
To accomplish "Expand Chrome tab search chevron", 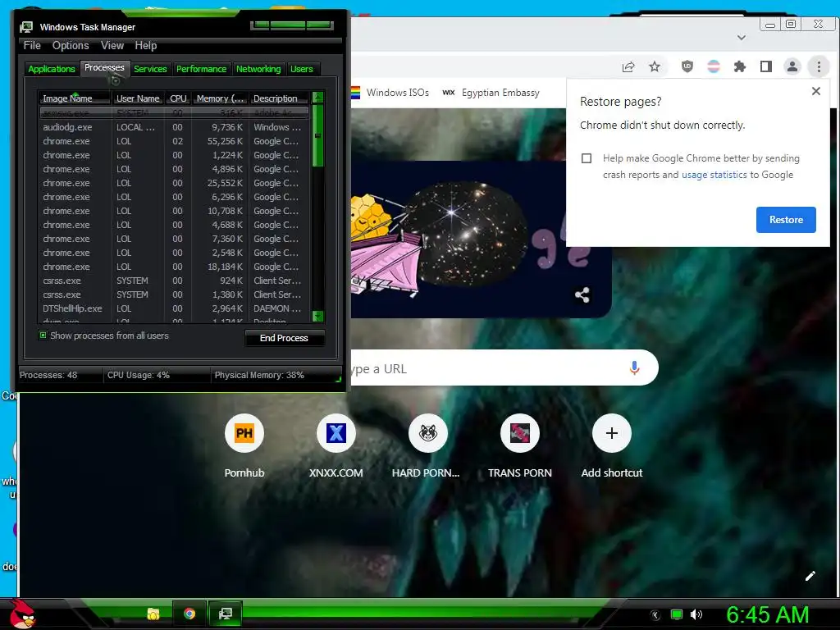I will click(742, 38).
